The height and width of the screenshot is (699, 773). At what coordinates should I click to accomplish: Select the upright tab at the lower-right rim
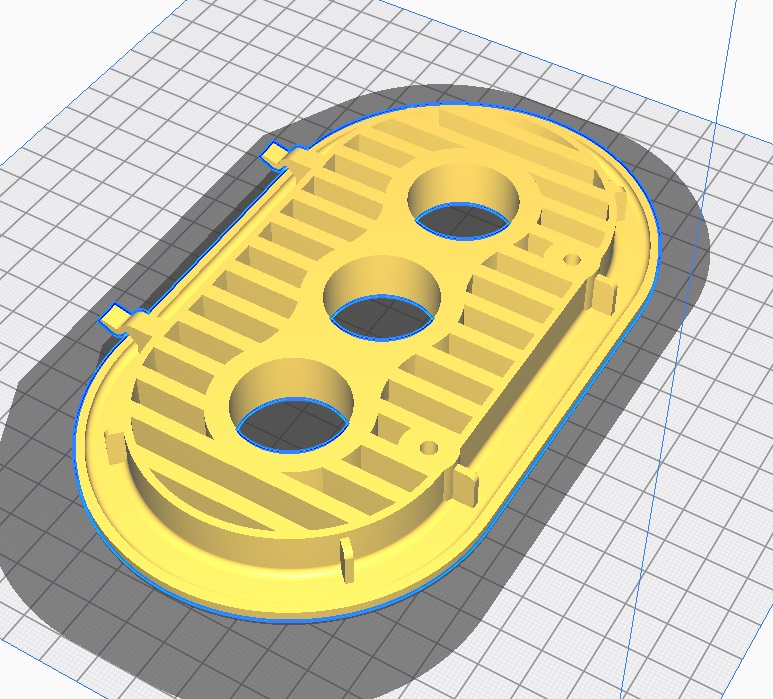(x=464, y=484)
